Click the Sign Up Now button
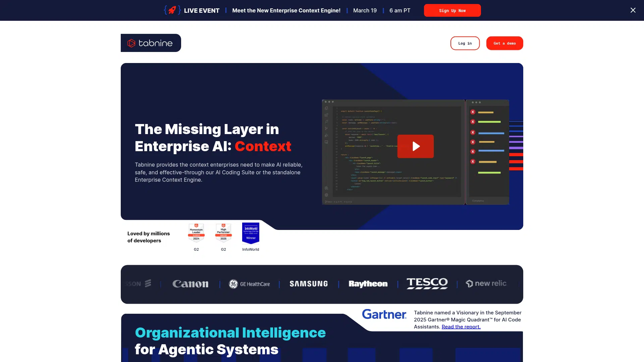Viewport: 644px width, 362px height. coord(452,10)
